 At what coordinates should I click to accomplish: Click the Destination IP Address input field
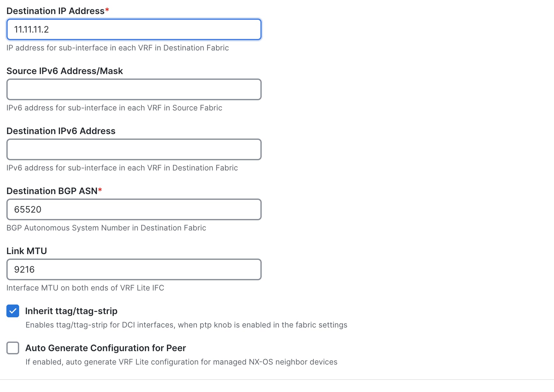134,29
